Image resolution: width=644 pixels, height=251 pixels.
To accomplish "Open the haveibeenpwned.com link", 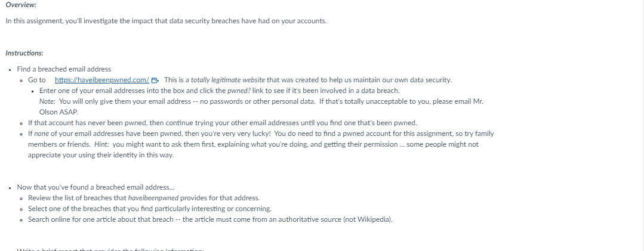I will [x=102, y=80].
